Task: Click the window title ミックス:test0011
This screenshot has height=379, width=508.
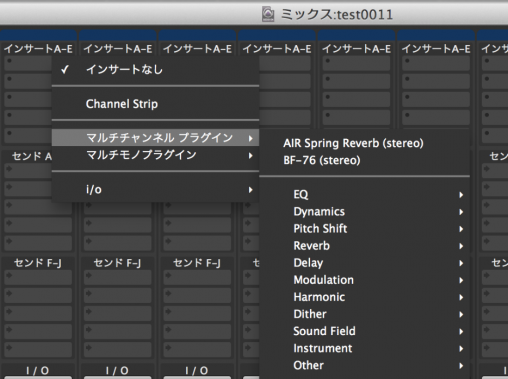Action: [337, 15]
